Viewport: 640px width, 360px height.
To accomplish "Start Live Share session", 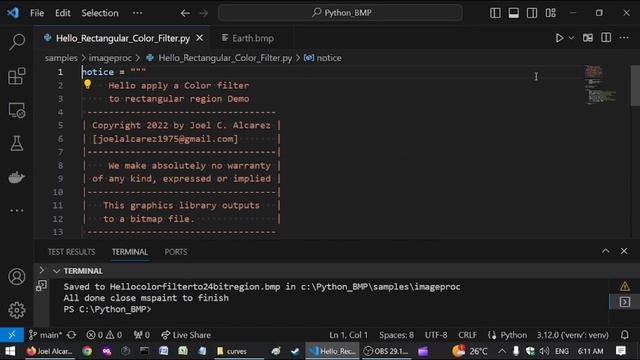I will click(186, 335).
